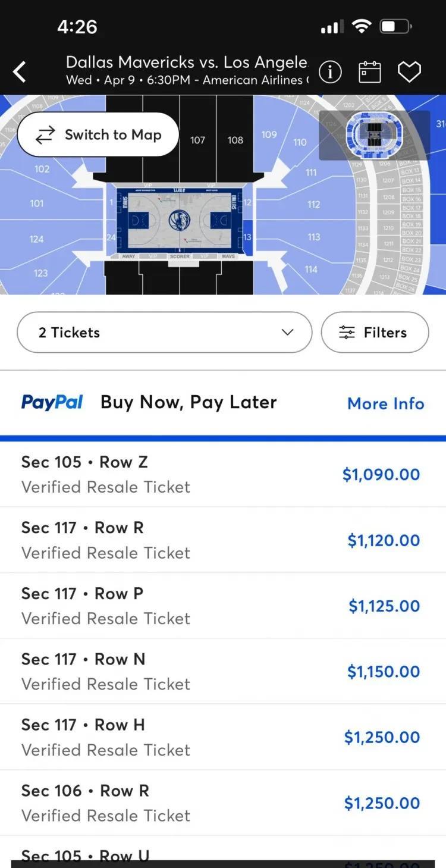Select section 101 on seat map
Viewport: 446px width, 868px height.
37,203
